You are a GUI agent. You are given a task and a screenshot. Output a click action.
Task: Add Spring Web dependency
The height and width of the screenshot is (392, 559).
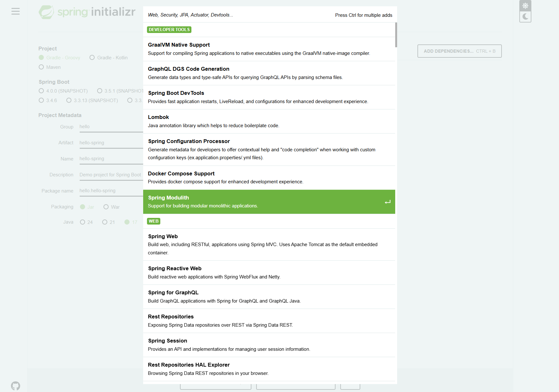pyautogui.click(x=269, y=245)
